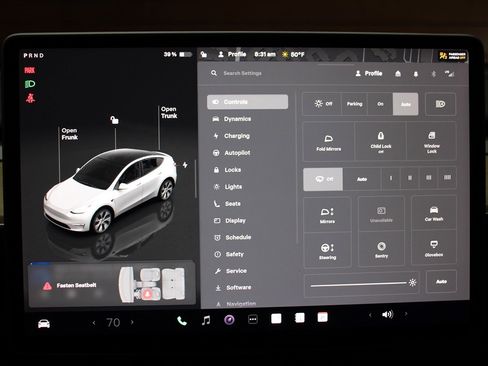The width and height of the screenshot is (488, 366).
Task: Open Mirrors adjustment control
Action: 327,215
